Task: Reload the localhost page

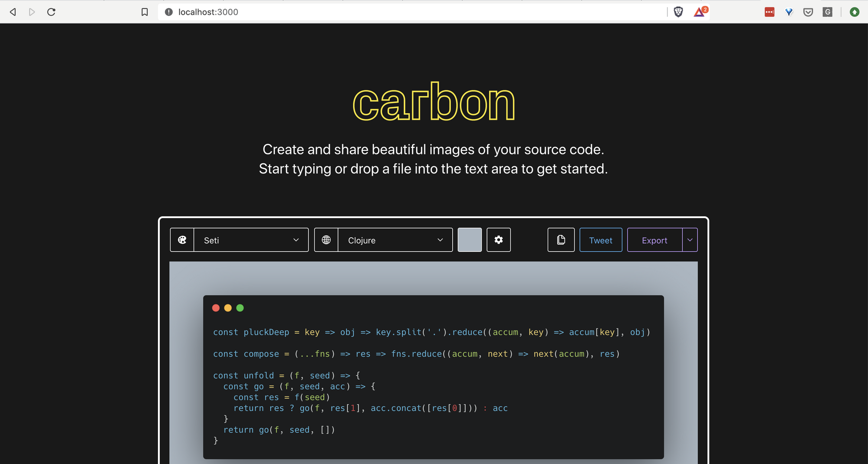Action: [51, 12]
